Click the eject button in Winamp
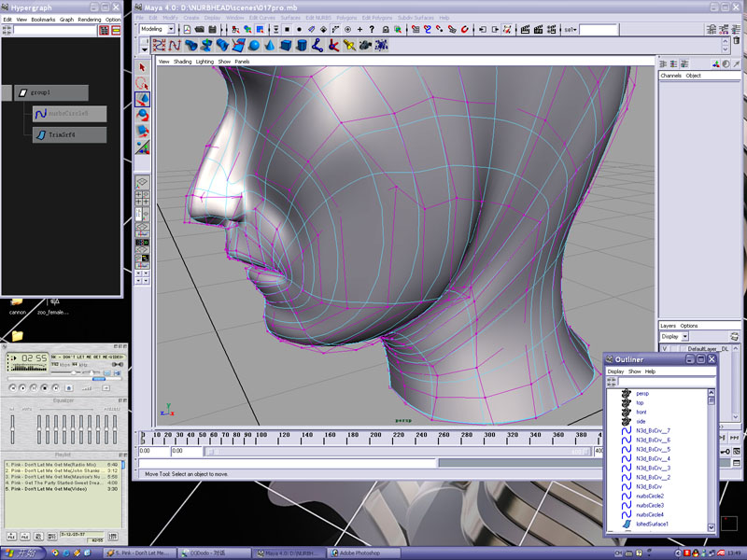Screen dimensions: 747x560 click(x=68, y=388)
